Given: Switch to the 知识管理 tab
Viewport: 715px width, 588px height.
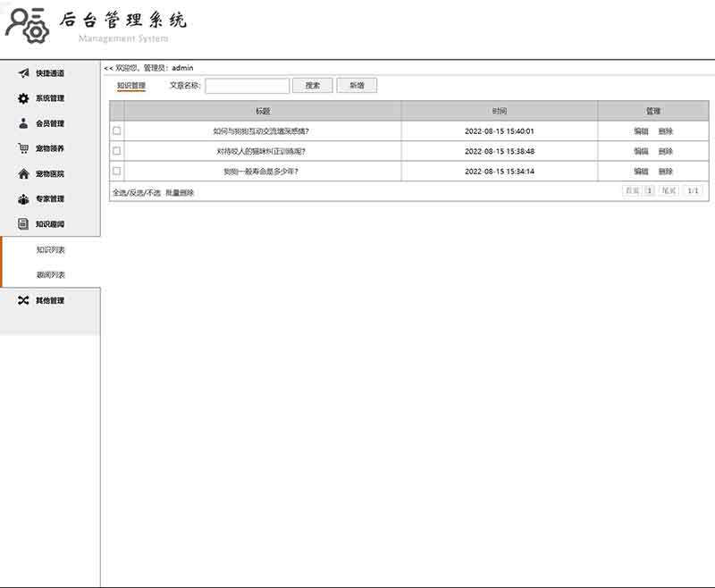Looking at the screenshot, I should (x=131, y=86).
